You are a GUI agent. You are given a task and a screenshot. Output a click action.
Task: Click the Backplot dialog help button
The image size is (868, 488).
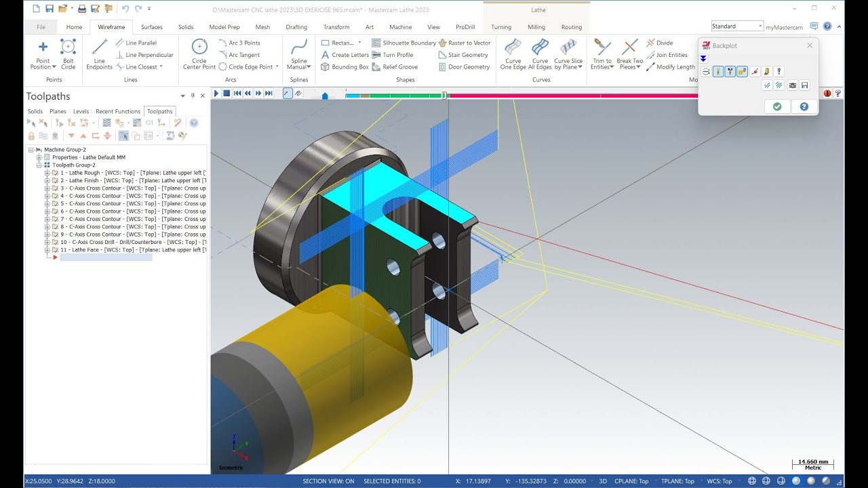point(804,106)
